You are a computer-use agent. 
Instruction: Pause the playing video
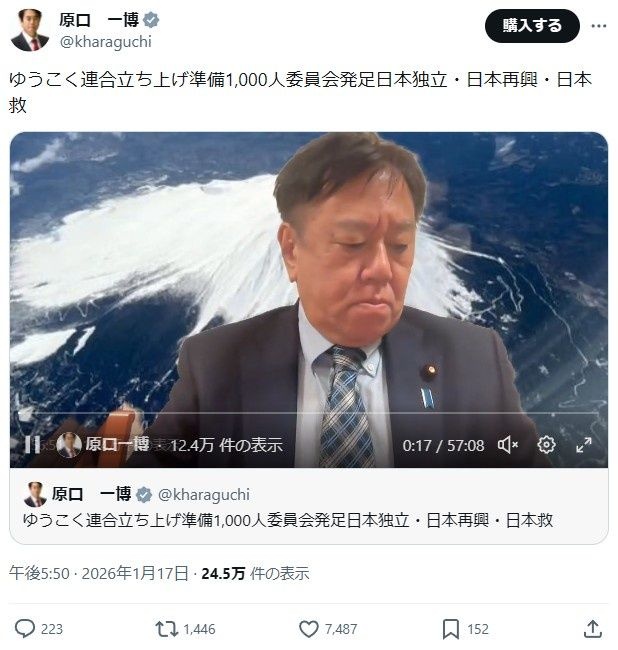pos(31,445)
